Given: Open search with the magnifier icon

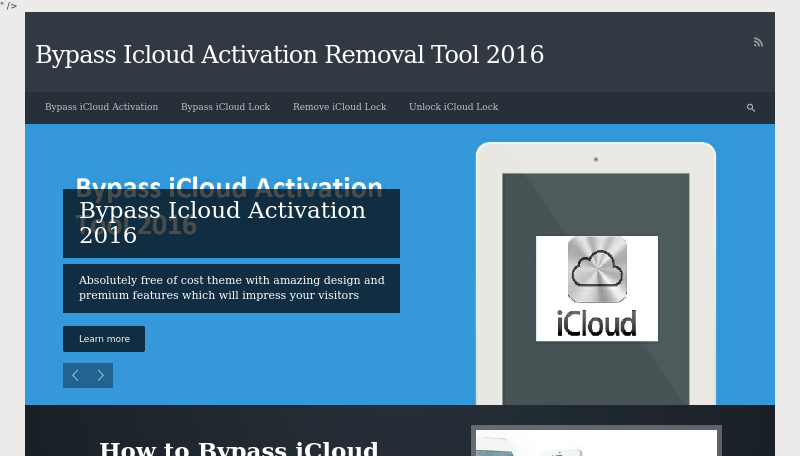Looking at the screenshot, I should [751, 108].
